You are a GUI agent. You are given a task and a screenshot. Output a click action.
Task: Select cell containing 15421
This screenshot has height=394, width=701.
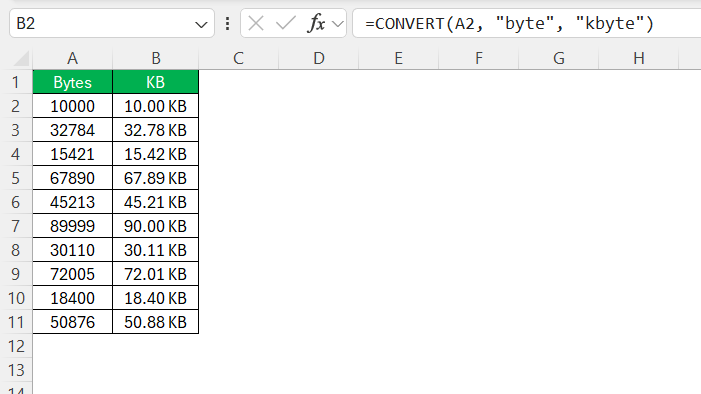[72, 154]
